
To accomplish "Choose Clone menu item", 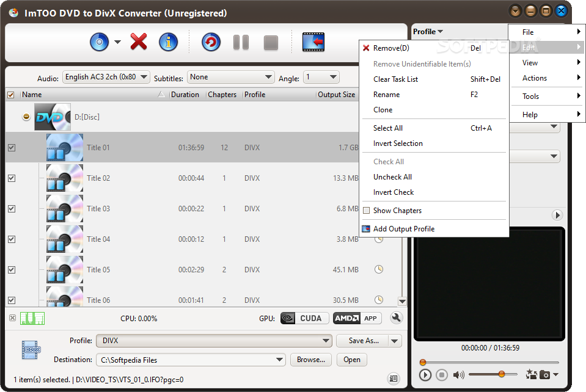I will coord(434,110).
